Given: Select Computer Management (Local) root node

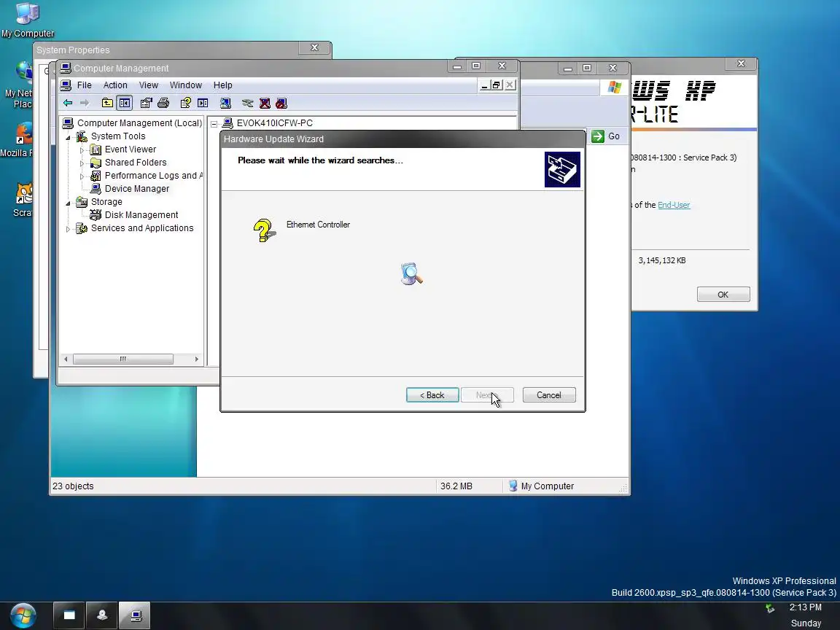Looking at the screenshot, I should [139, 122].
